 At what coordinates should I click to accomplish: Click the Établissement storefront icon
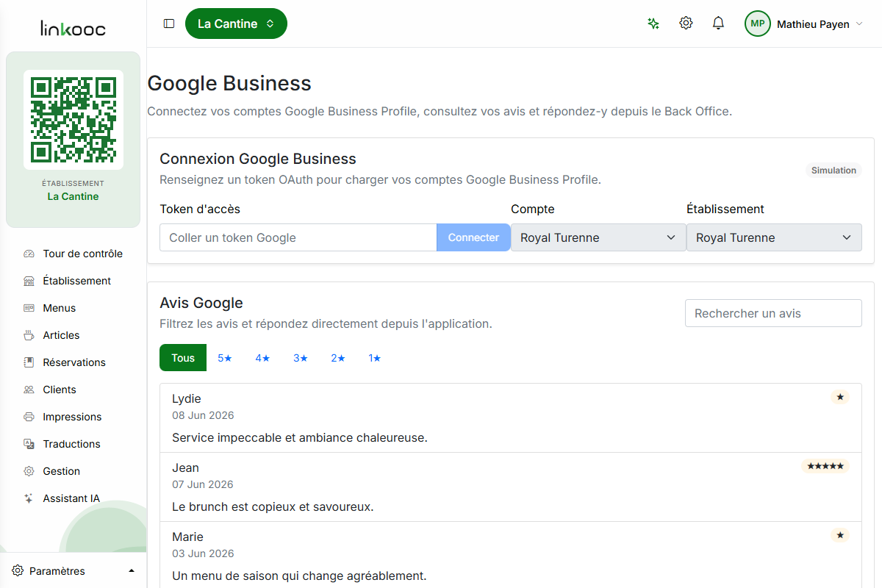pyautogui.click(x=29, y=281)
